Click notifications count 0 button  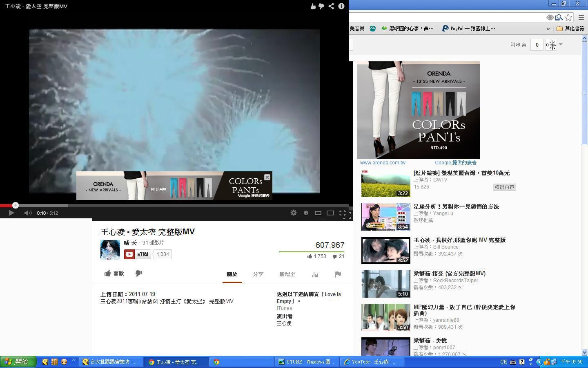click(x=537, y=45)
